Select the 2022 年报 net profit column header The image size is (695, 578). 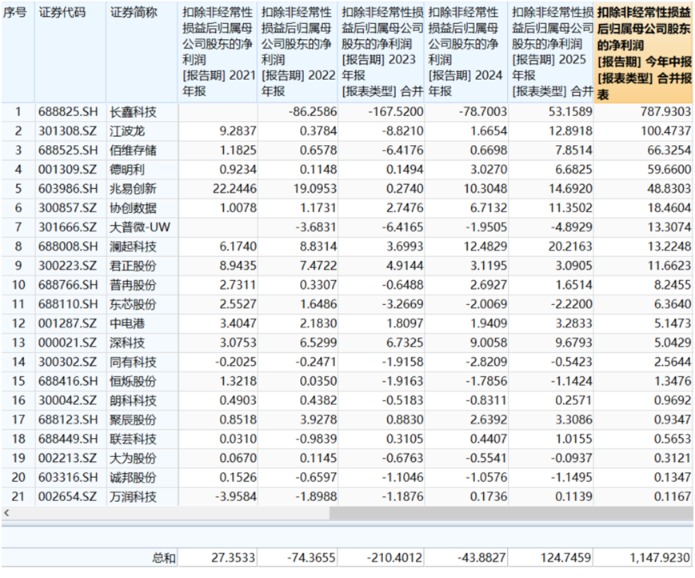click(297, 51)
